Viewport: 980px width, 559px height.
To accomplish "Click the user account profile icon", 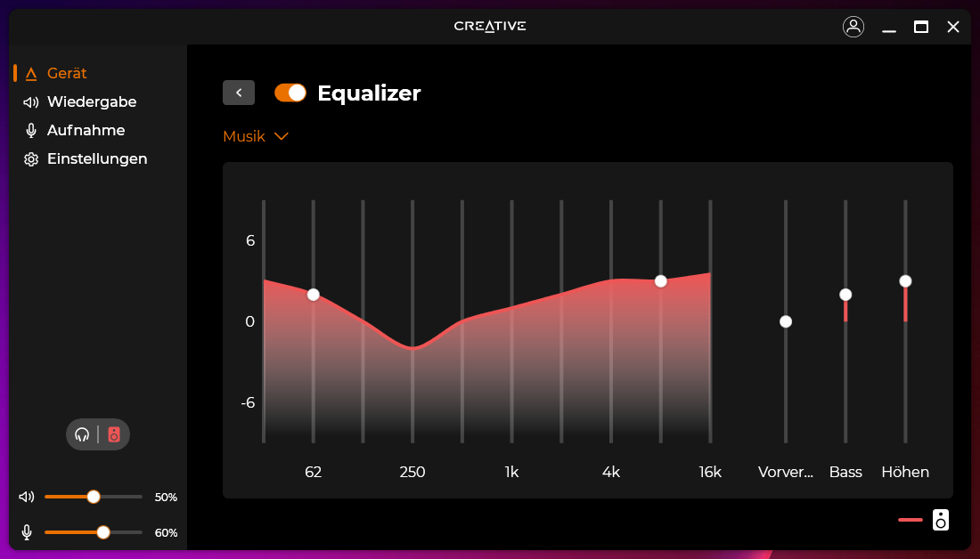I will [853, 27].
